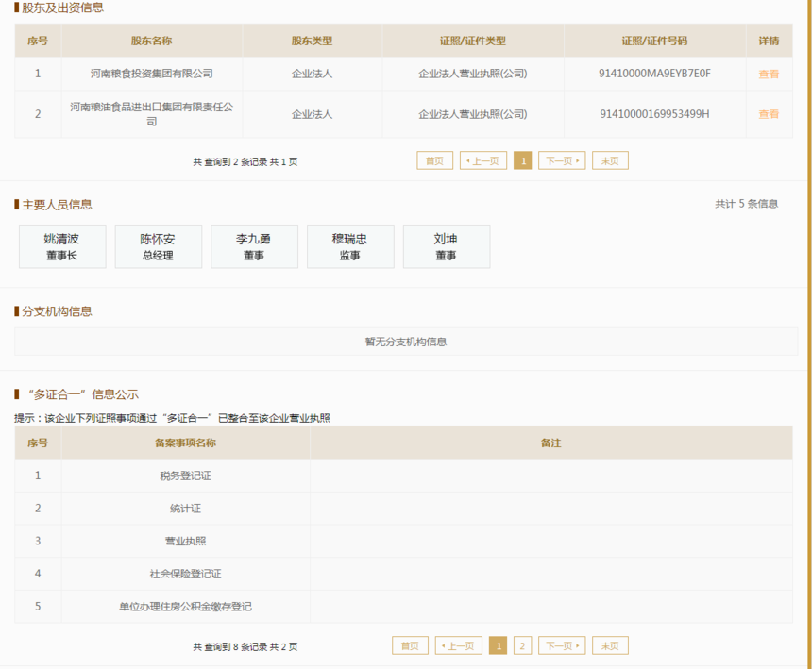The width and height of the screenshot is (812, 669).
Task: Click 多证合一 table 下一页 button
Action: tap(562, 645)
